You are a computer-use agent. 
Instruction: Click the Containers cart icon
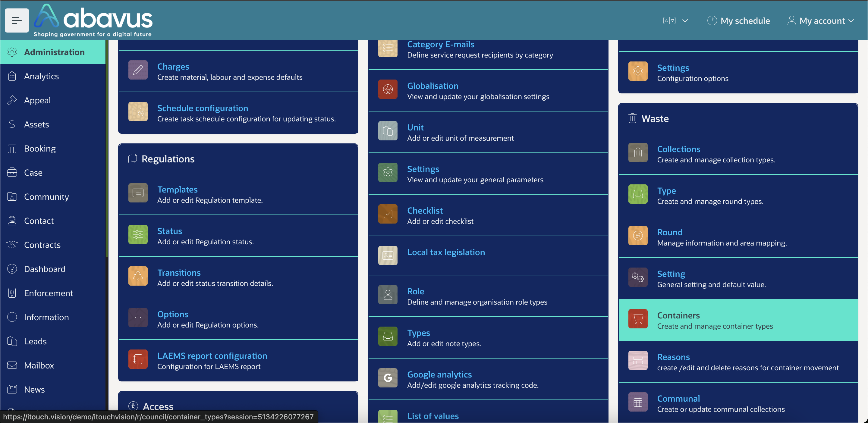637,318
